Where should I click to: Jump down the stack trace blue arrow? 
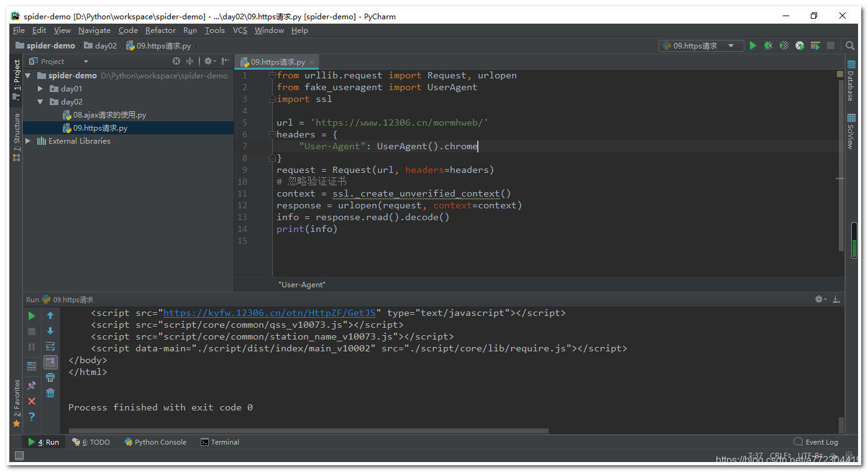click(50, 331)
